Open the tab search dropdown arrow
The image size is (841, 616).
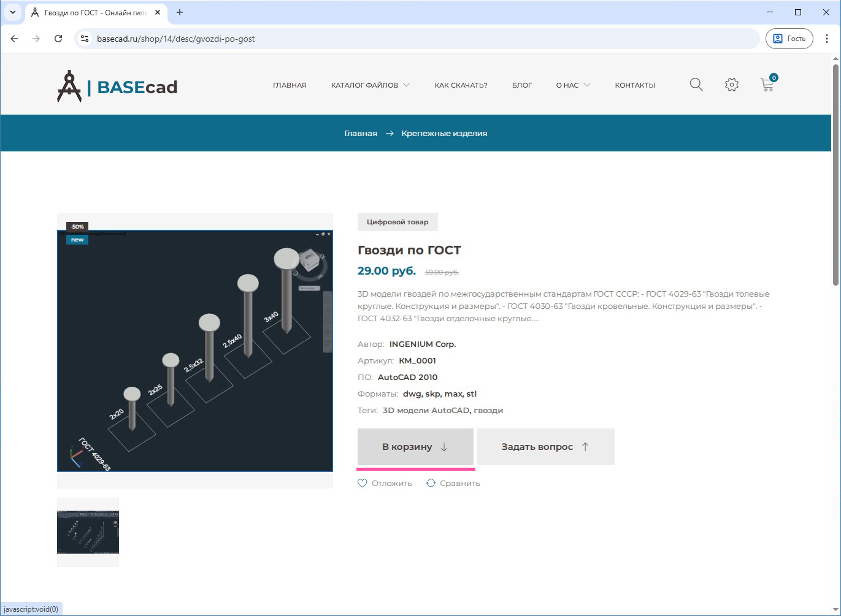coord(13,12)
